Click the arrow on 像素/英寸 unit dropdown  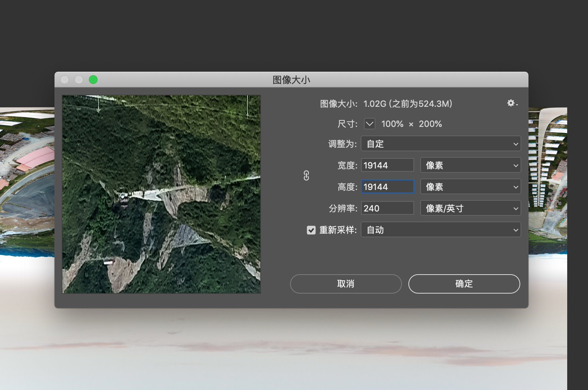tap(515, 208)
